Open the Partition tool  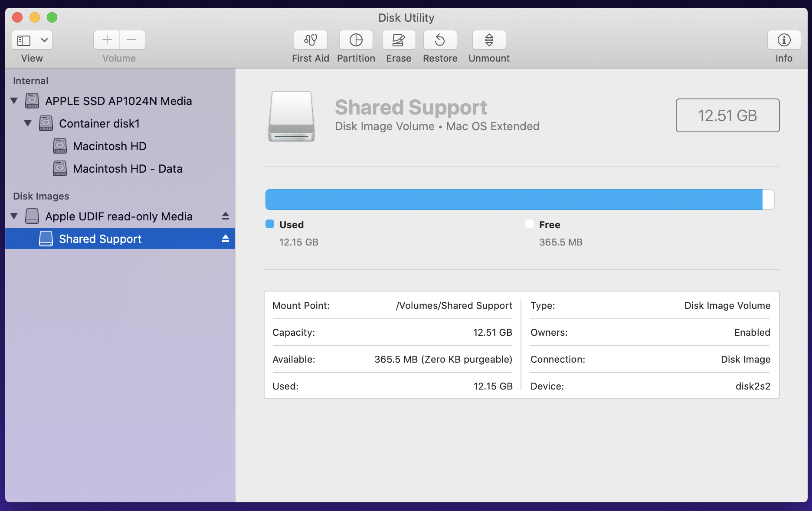coord(356,40)
